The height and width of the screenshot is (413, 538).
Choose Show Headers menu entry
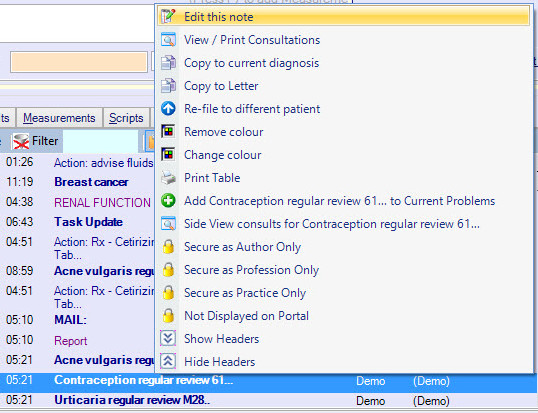(x=343, y=339)
